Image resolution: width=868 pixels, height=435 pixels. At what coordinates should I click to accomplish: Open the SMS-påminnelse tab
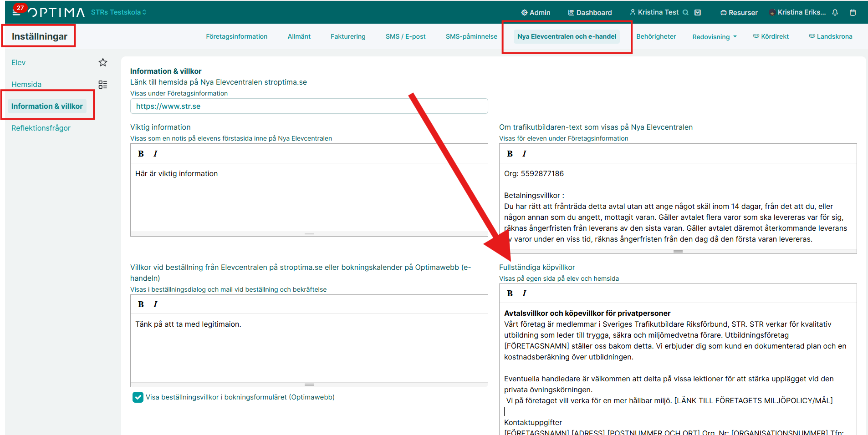click(x=471, y=36)
